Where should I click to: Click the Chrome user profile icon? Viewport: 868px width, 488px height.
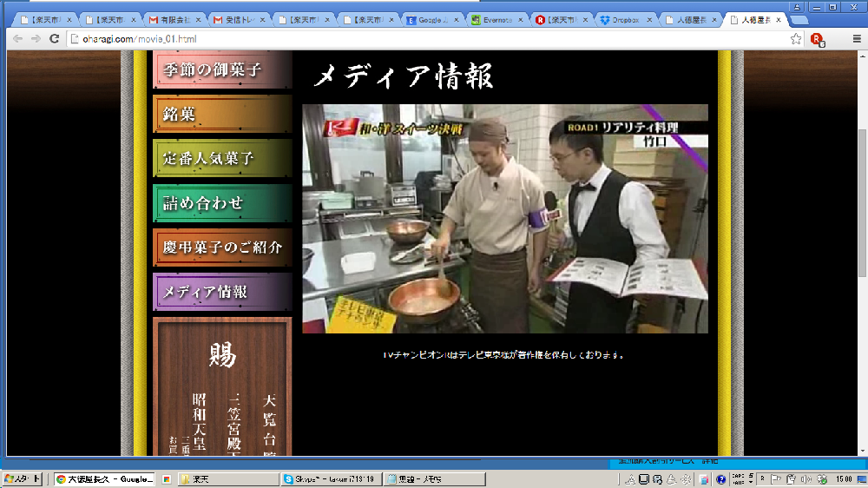[x=797, y=7]
